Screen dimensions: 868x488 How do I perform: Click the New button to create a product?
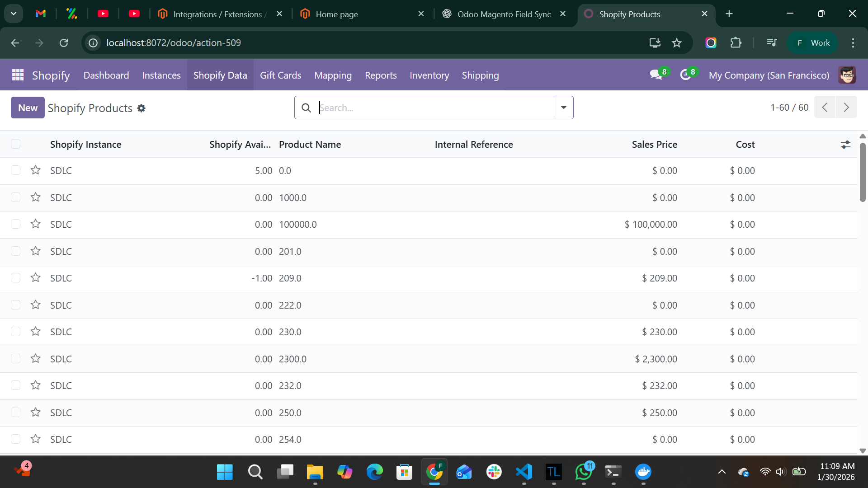pyautogui.click(x=28, y=108)
